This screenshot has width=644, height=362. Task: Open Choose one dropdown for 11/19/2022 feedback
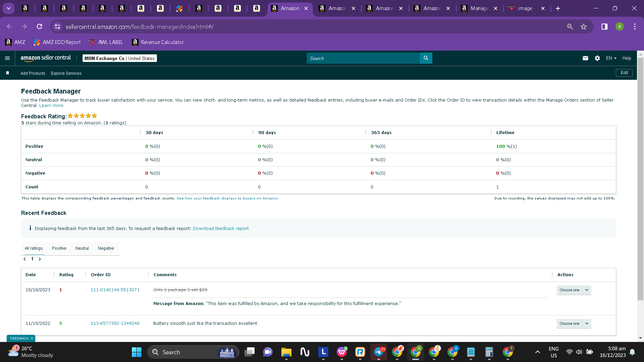pyautogui.click(x=574, y=324)
